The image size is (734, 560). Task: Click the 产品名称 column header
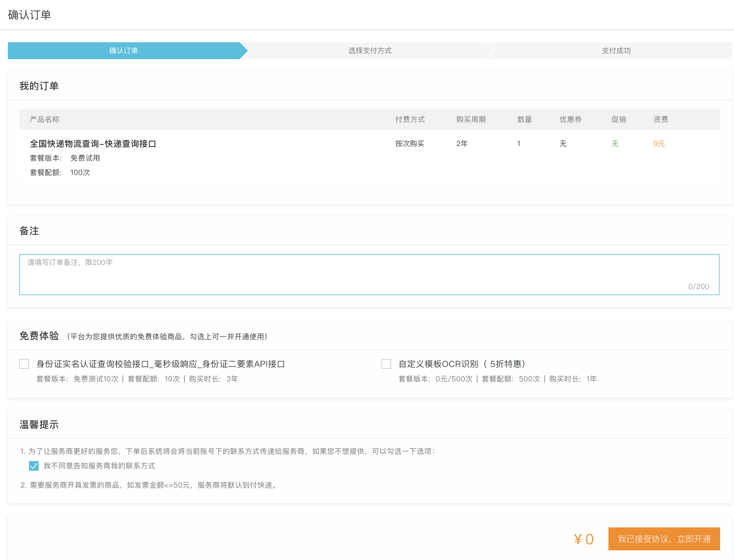tap(45, 119)
